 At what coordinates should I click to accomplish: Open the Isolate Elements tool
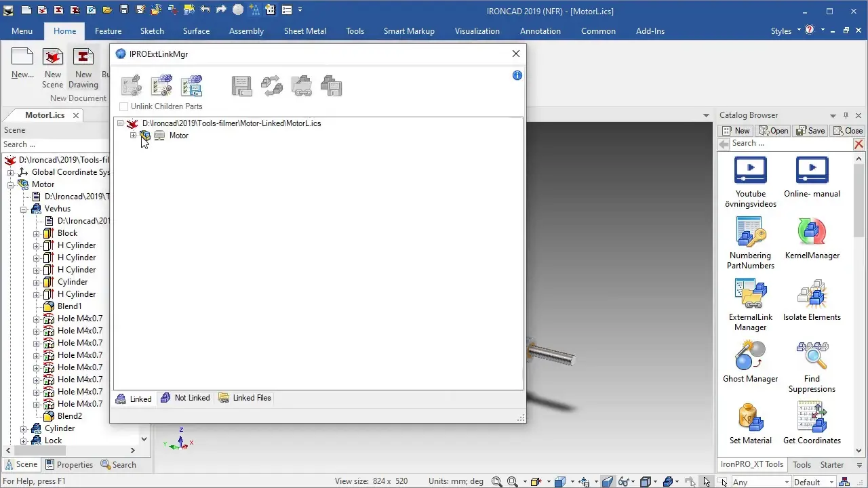(812, 300)
